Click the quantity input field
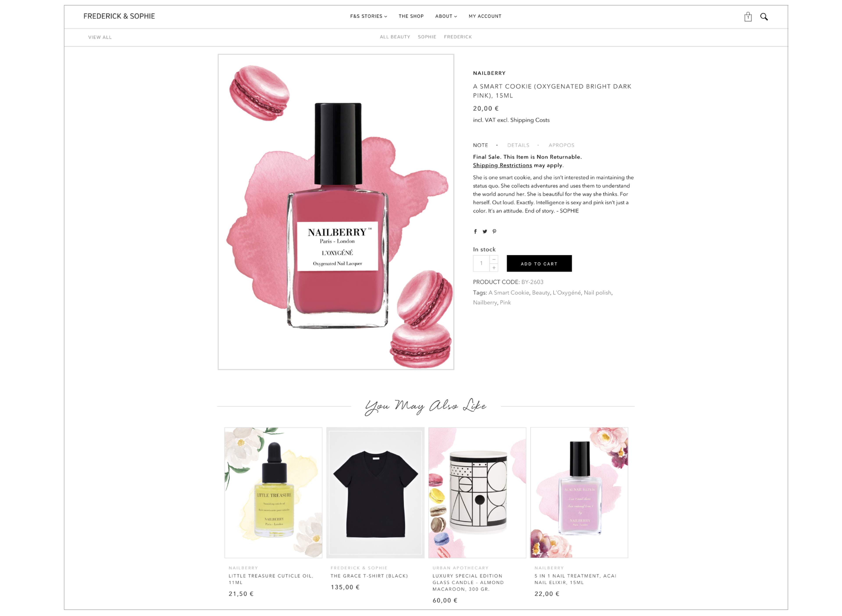Viewport: 842px width, 616px height. point(481,264)
